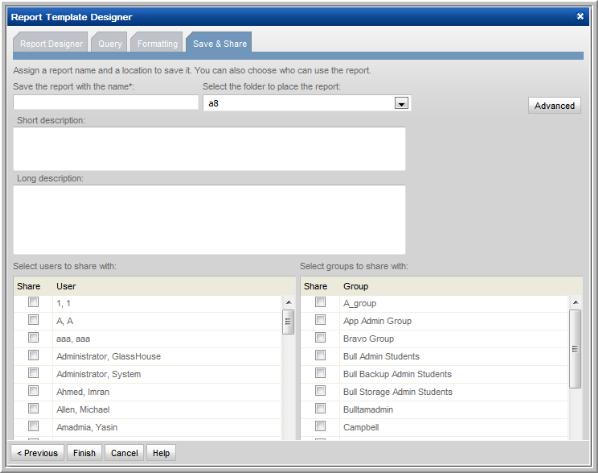Go to the Formatting tab
This screenshot has height=473, width=598.
point(157,42)
